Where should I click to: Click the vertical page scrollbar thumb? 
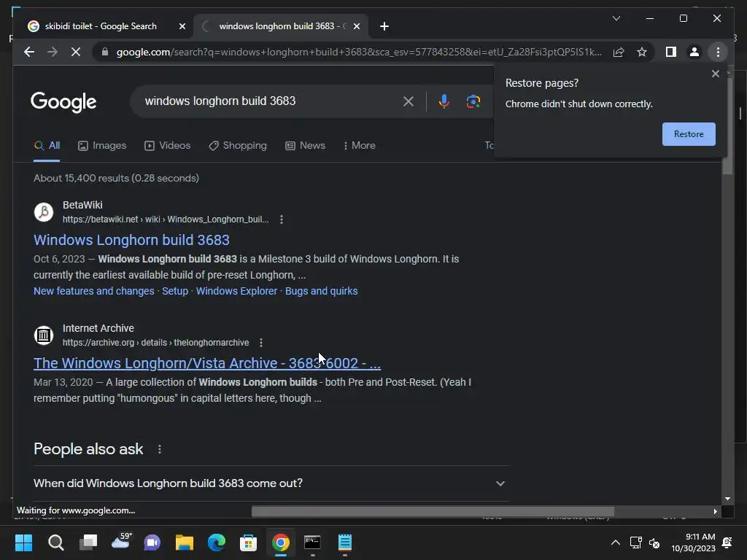click(727, 126)
